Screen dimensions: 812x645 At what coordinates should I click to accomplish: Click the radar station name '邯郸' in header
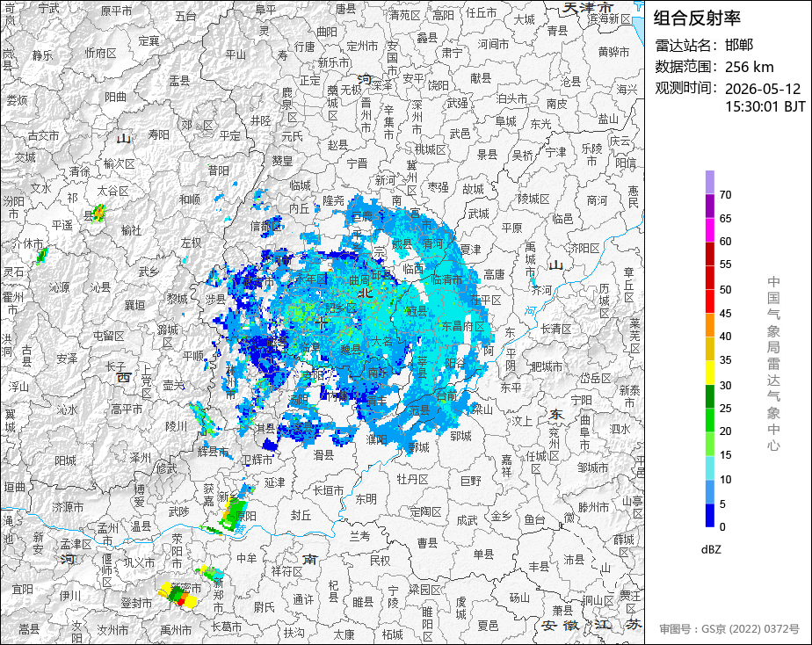point(739,45)
